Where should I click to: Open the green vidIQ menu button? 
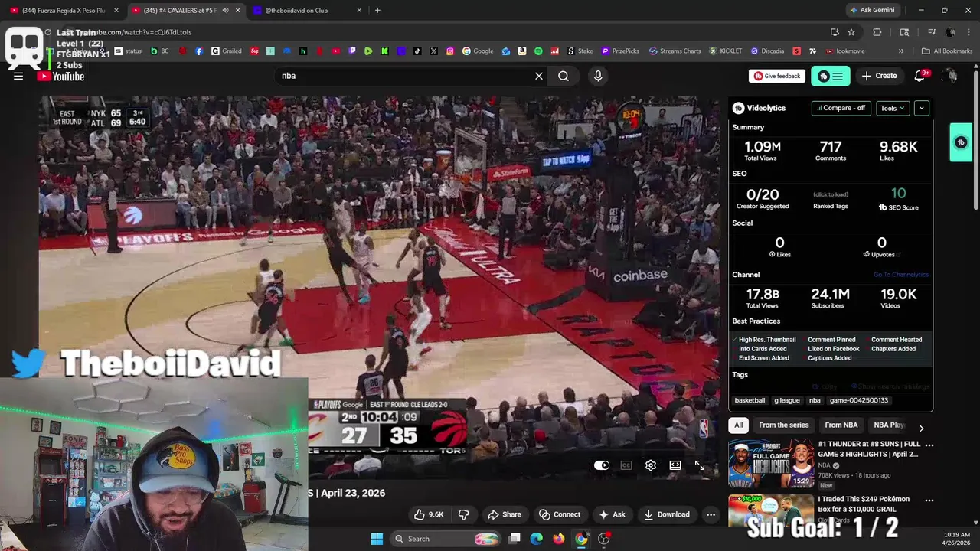point(831,76)
